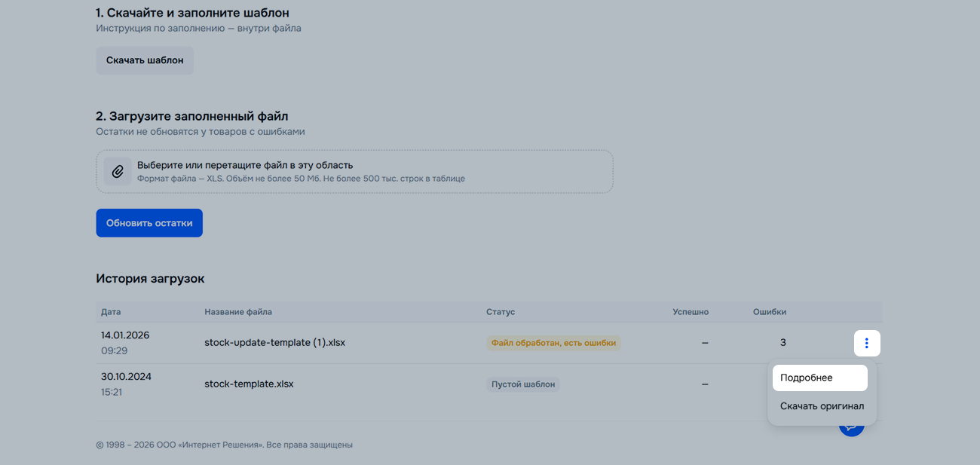Click the 'Дата' column header
980x465 pixels.
[111, 312]
